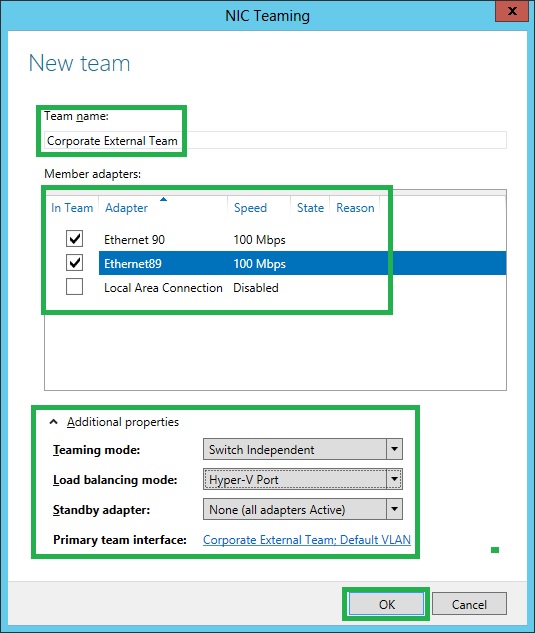Open Teaming mode dropdown arrow
Viewport: 535px width, 633px height.
394,449
